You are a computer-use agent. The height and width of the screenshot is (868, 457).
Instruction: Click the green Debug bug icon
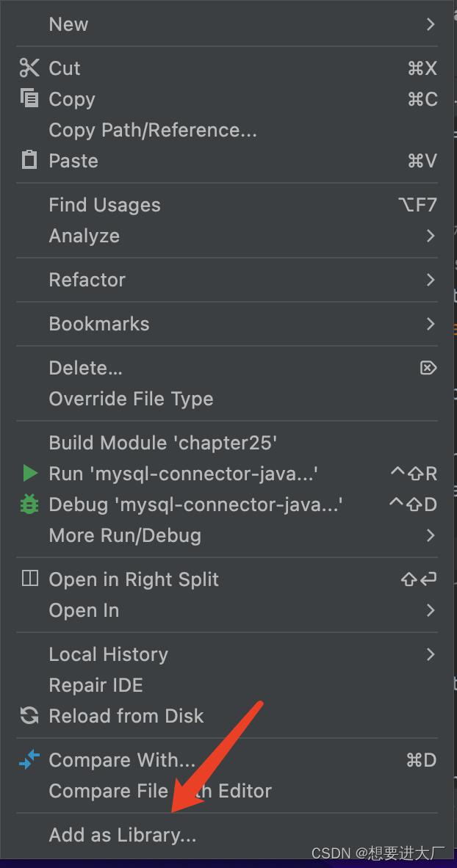[29, 504]
